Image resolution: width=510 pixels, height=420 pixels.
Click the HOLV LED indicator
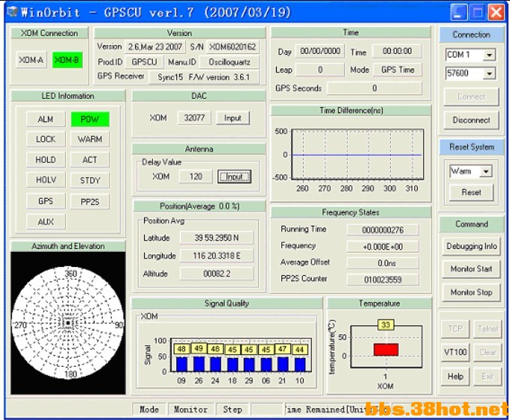pos(46,180)
